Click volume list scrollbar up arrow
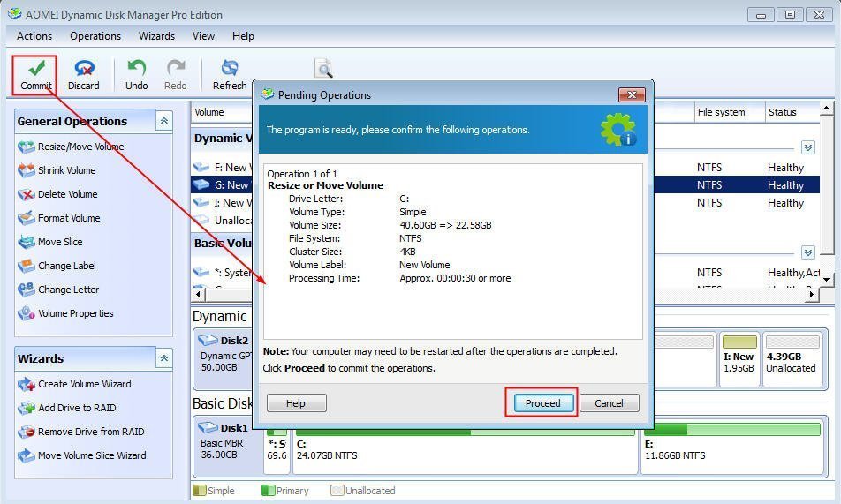841x504 pixels. pos(827,109)
